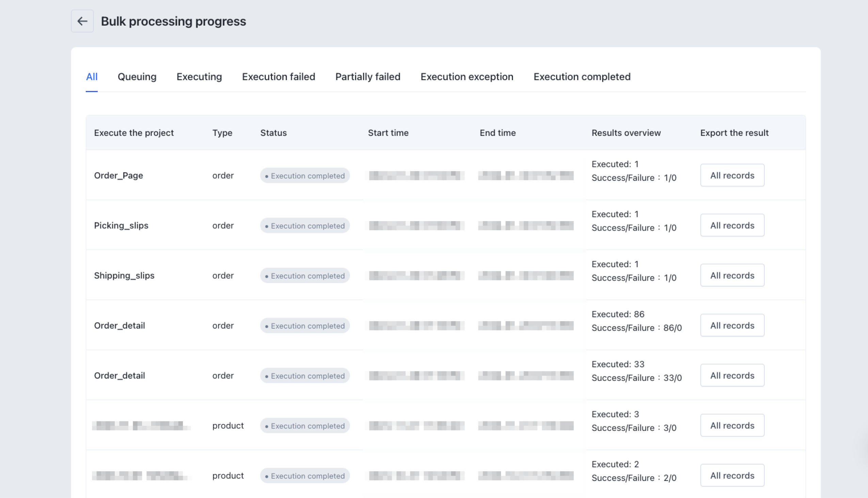
Task: Click the 'Export the result' column header
Action: point(734,133)
